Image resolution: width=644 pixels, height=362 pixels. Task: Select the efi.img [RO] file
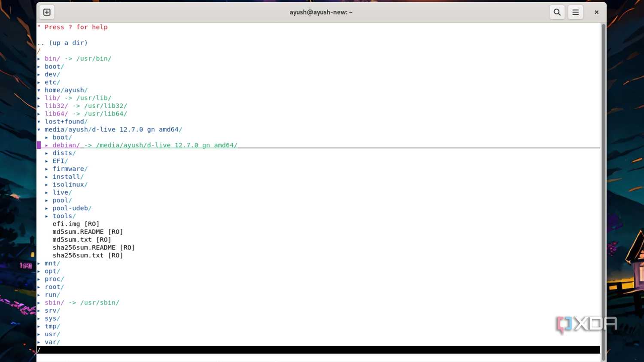coord(76,224)
